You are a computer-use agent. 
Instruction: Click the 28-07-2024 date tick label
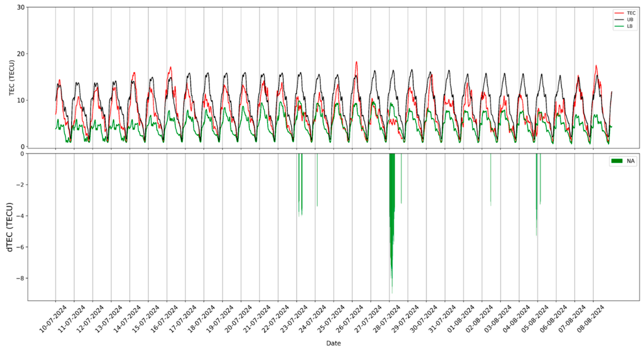[x=387, y=319]
